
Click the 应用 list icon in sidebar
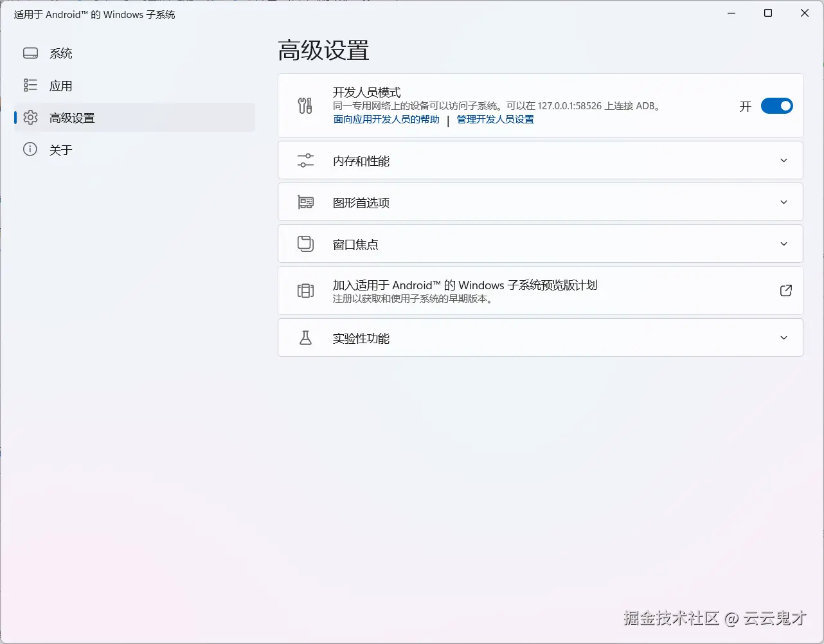click(x=30, y=85)
